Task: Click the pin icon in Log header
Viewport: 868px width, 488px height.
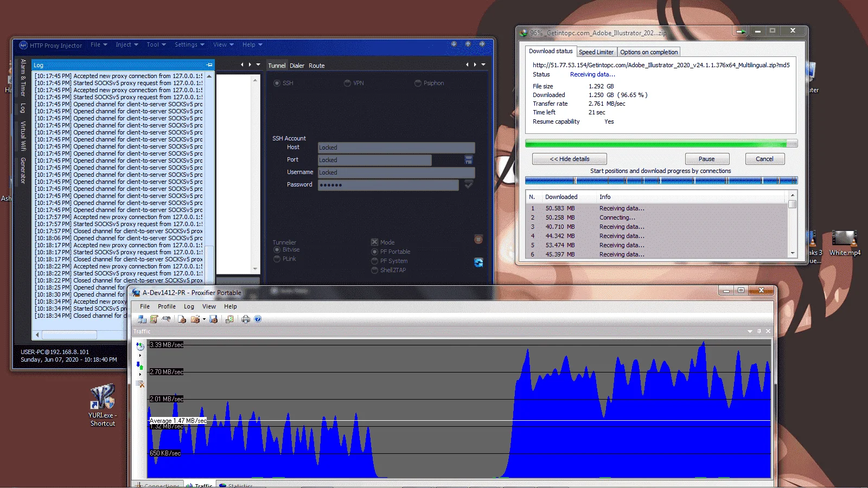Action: pyautogui.click(x=209, y=65)
